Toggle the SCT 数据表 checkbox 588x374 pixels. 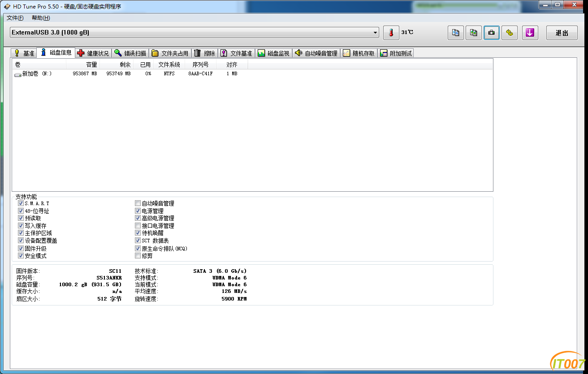pos(138,241)
